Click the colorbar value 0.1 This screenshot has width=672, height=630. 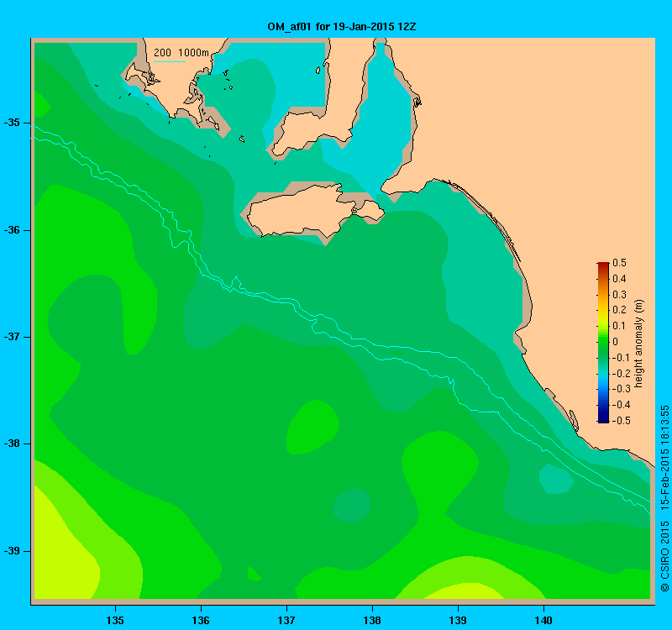click(x=620, y=326)
